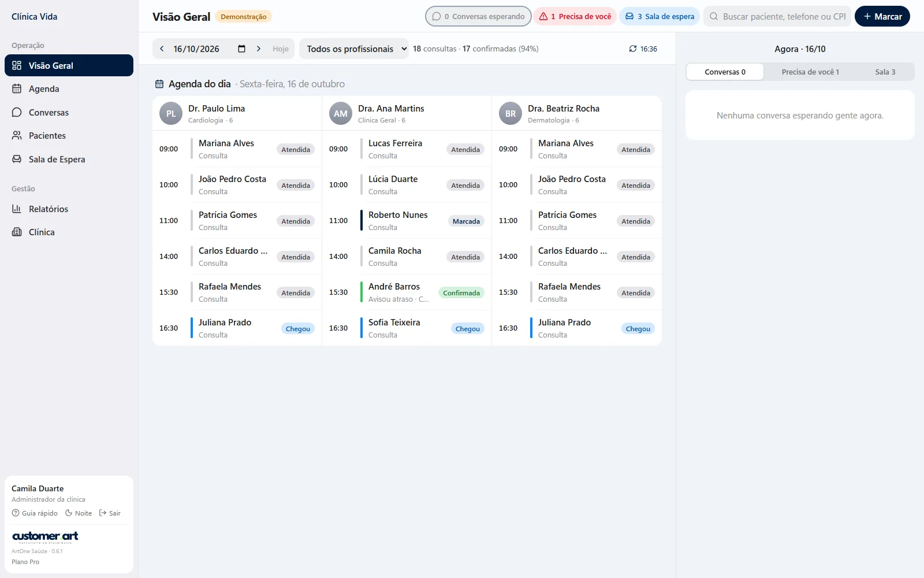Toggle Noite dark mode
This screenshot has width=924, height=578.
pyautogui.click(x=79, y=513)
